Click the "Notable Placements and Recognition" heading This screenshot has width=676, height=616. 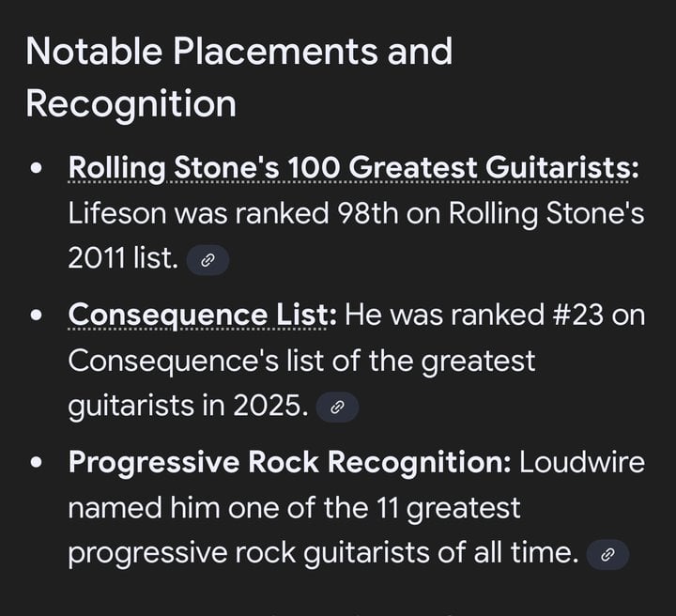pyautogui.click(x=238, y=76)
